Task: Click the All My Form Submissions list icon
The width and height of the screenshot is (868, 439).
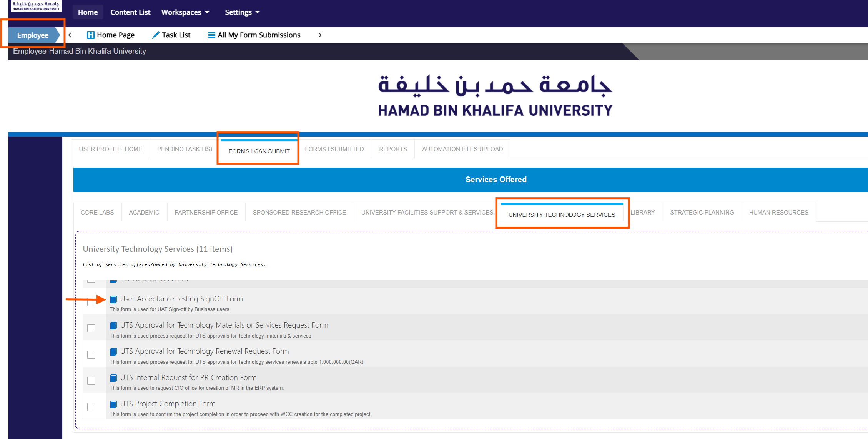Action: (x=211, y=35)
